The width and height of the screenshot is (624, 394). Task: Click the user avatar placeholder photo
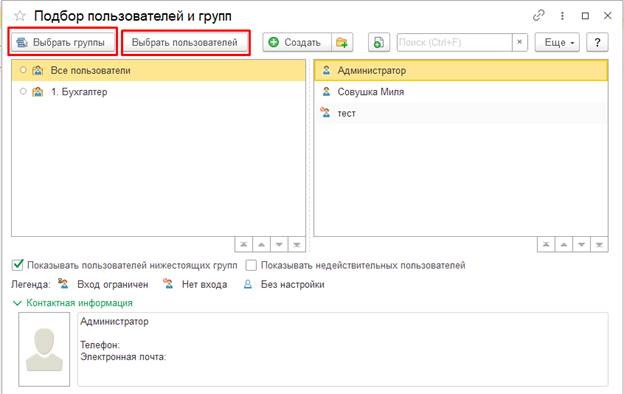click(x=44, y=349)
